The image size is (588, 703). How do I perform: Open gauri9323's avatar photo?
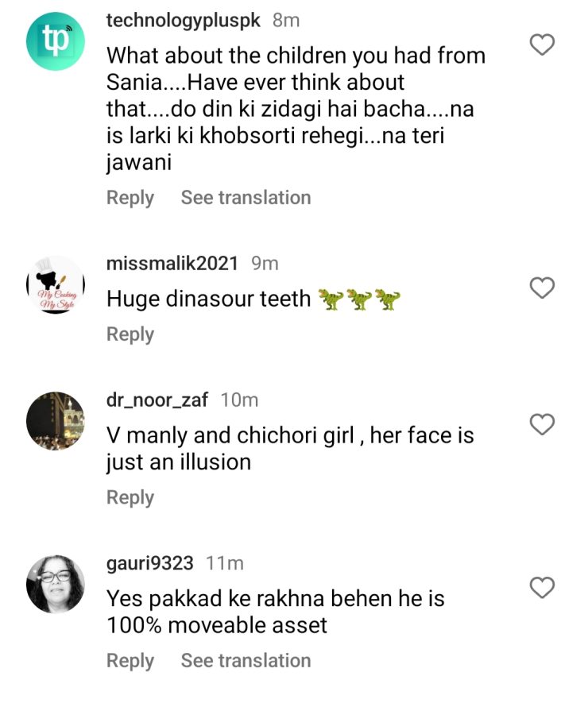55,583
